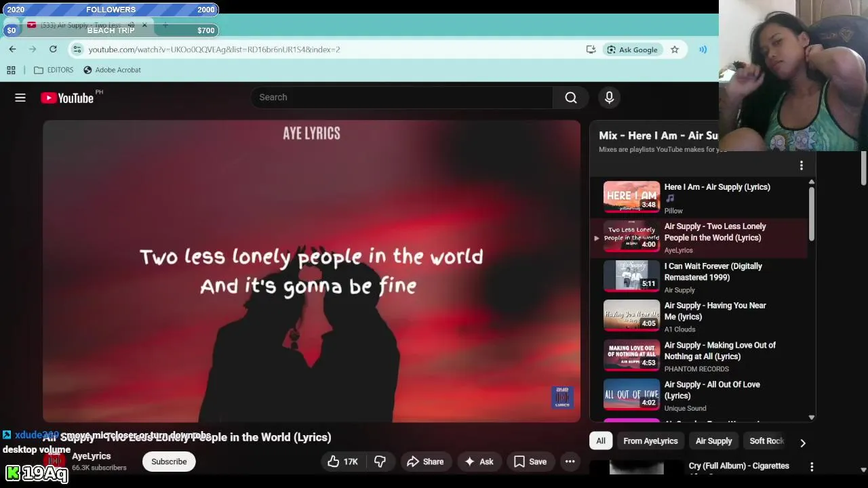Image resolution: width=868 pixels, height=488 pixels.
Task: Open EDITORS bookmarks folder
Action: click(54, 70)
